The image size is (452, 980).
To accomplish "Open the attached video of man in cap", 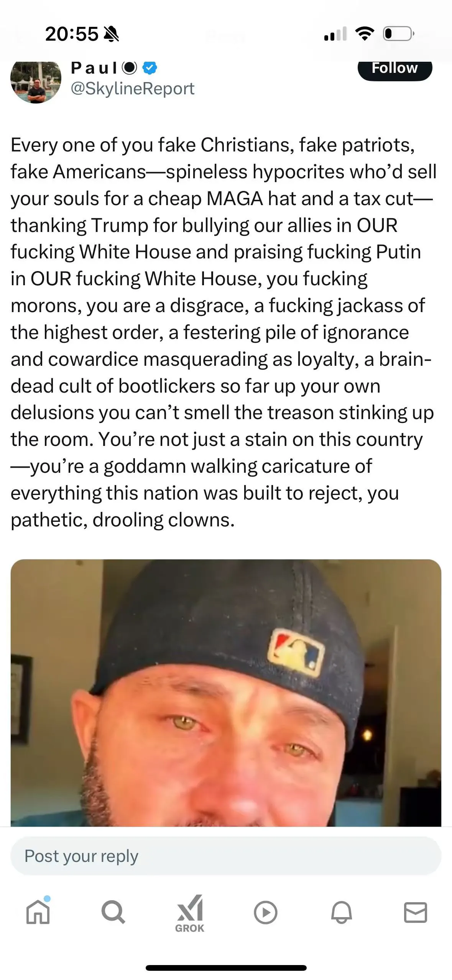I will [x=226, y=693].
